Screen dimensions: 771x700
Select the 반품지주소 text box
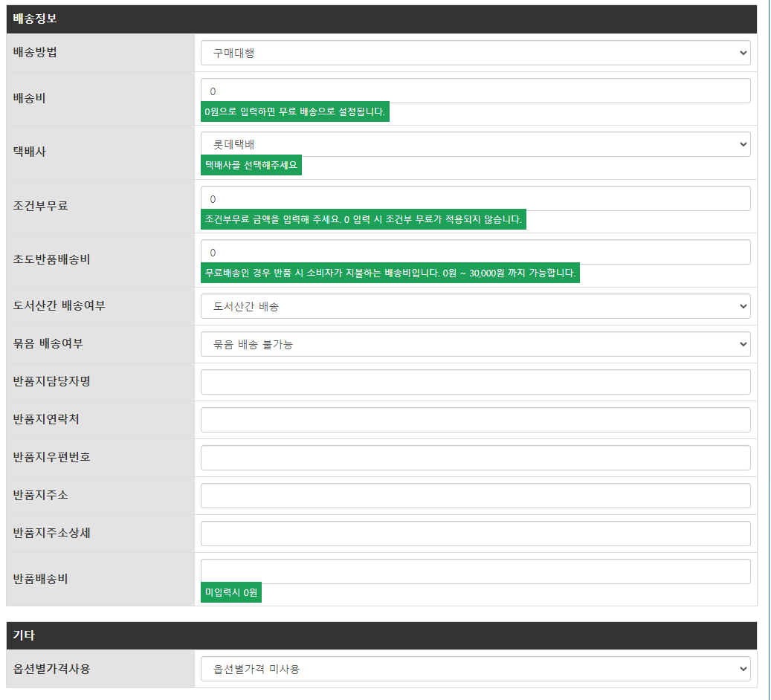tap(475, 496)
